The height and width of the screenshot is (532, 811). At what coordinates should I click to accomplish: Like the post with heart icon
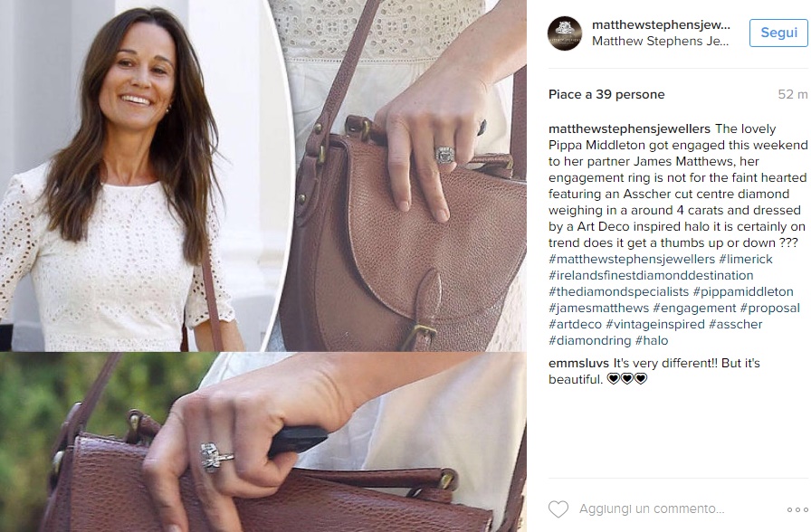coord(558,508)
